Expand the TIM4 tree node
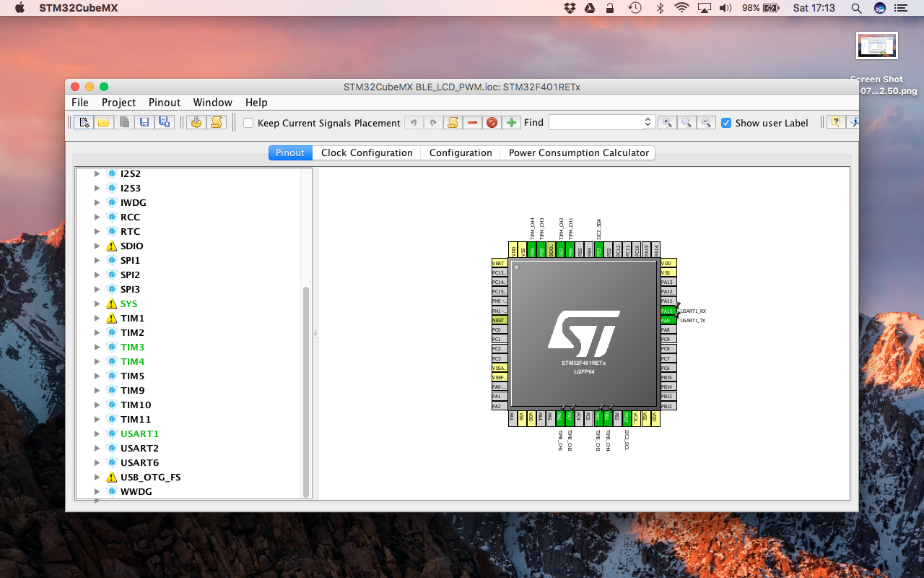The image size is (924, 578). click(x=97, y=361)
